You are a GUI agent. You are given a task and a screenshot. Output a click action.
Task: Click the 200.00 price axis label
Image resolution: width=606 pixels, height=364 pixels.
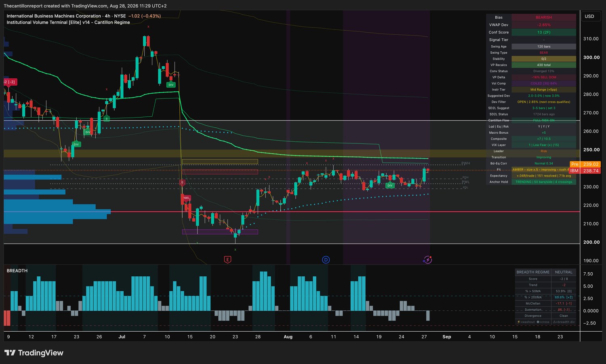coord(591,242)
